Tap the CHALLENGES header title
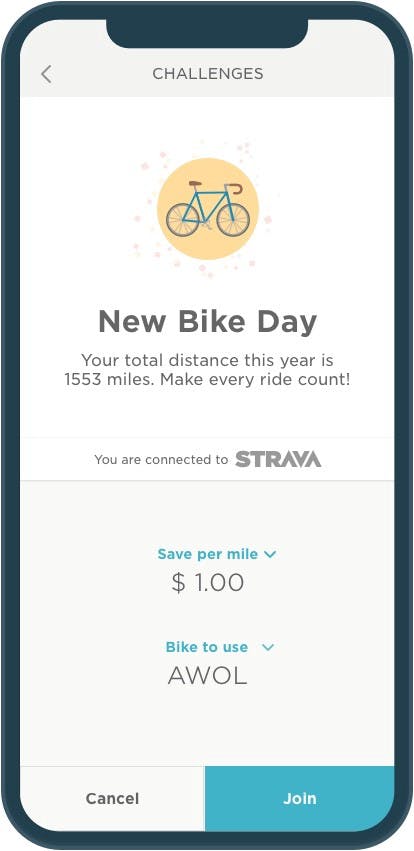The width and height of the screenshot is (414, 851). [x=208, y=74]
